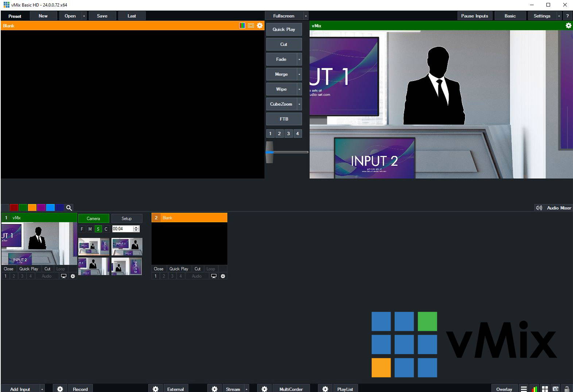Viewport: 573px width, 392px height.
Task: Open vMix output window settings gear
Action: click(568, 26)
